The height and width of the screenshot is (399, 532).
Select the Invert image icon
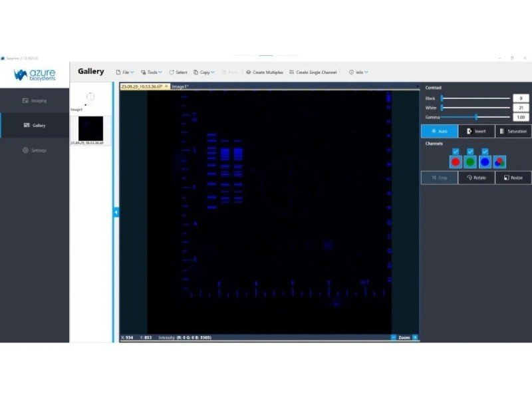click(x=476, y=131)
